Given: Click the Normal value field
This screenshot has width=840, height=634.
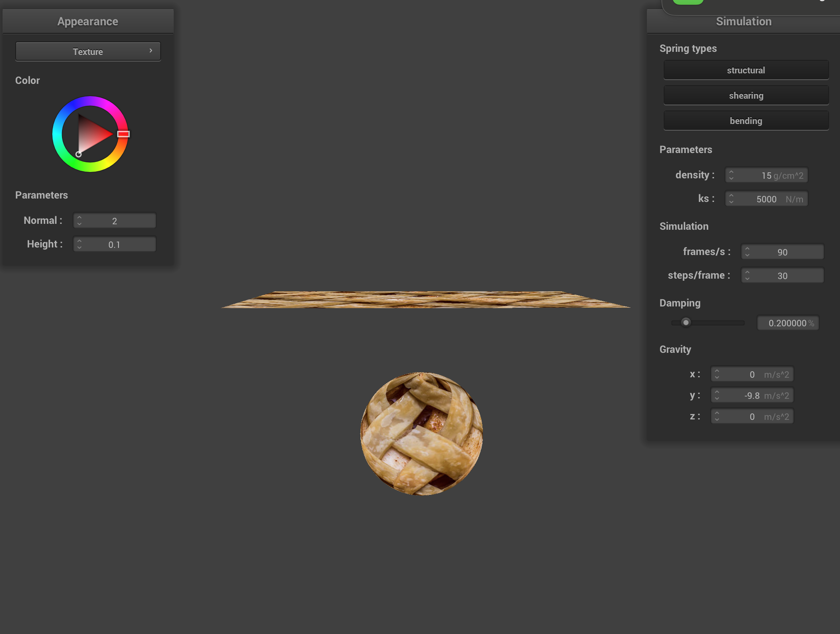Looking at the screenshot, I should click(x=115, y=220).
